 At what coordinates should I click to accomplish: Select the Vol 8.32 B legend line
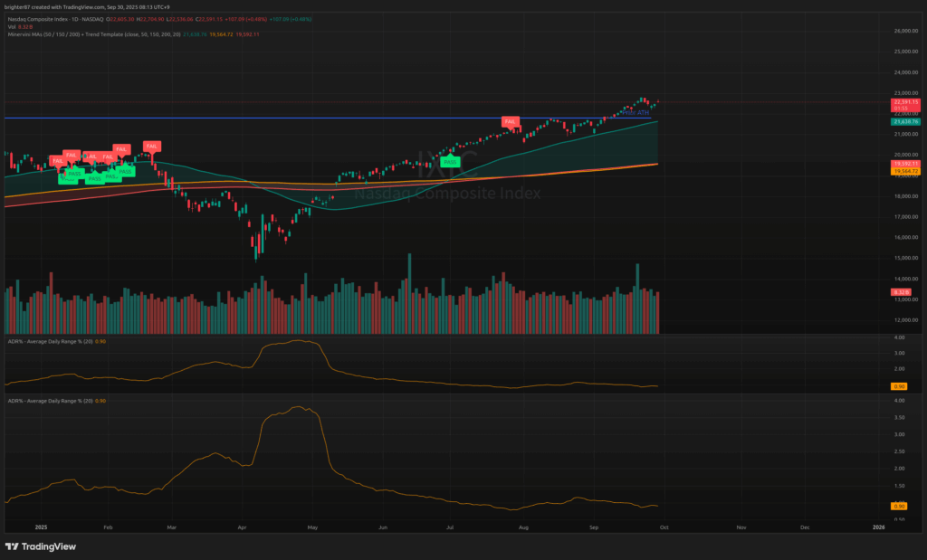point(20,26)
